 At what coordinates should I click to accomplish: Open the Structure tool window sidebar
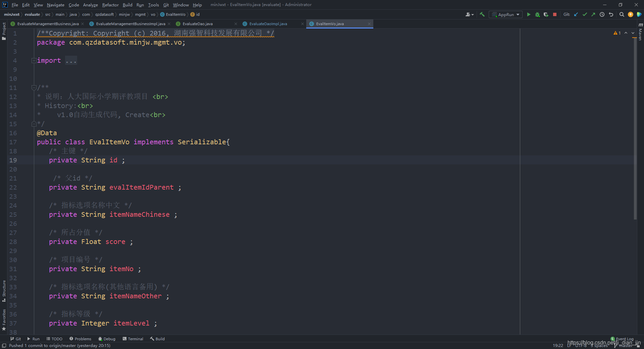[x=4, y=291]
